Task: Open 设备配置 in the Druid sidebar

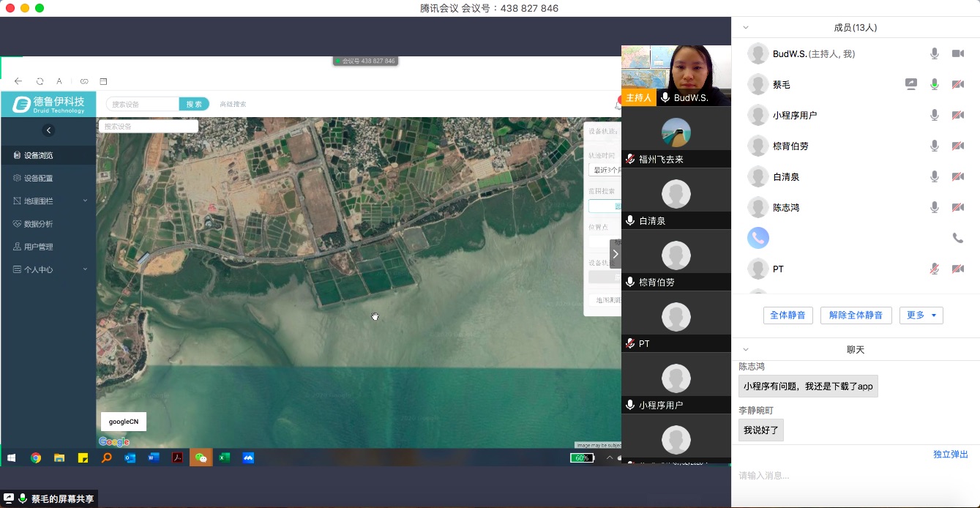Action: (x=38, y=178)
